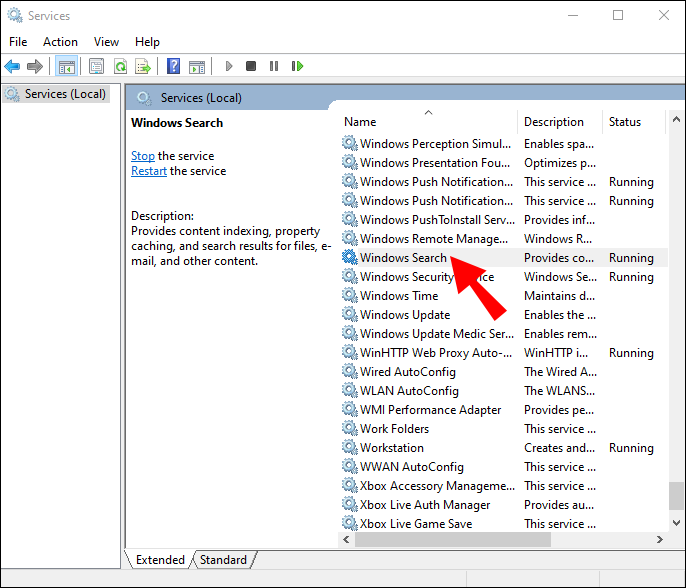This screenshot has height=588, width=686.
Task: Click gear icon beside WWAN AutoConfig
Action: pos(350,466)
